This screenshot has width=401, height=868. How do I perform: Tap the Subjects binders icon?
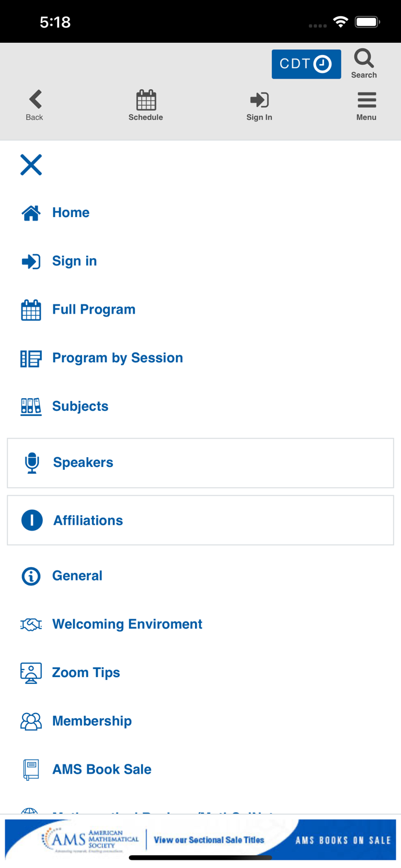tap(31, 407)
